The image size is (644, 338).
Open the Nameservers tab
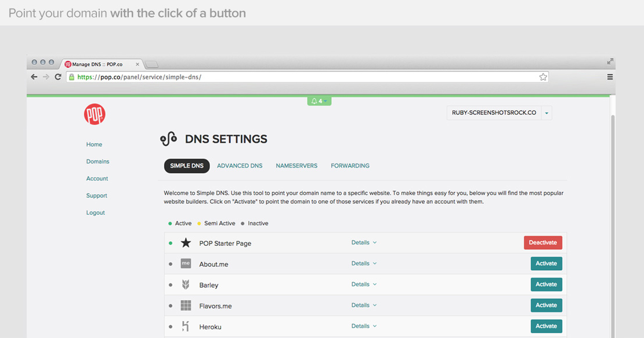coord(296,166)
